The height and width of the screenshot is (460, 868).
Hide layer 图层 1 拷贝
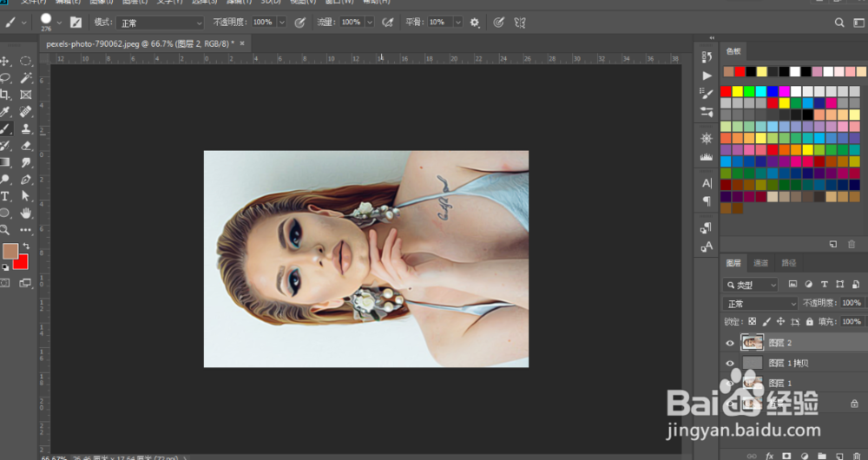(730, 363)
